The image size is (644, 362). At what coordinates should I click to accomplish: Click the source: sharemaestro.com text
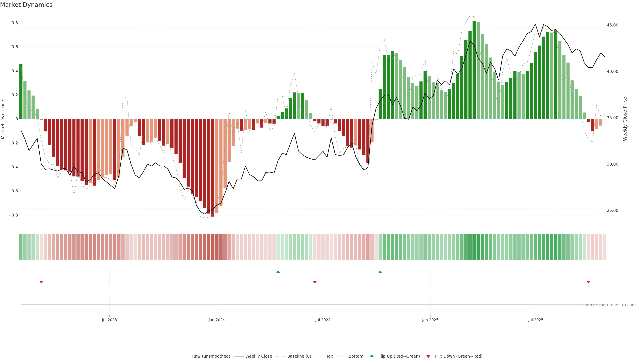[609, 305]
